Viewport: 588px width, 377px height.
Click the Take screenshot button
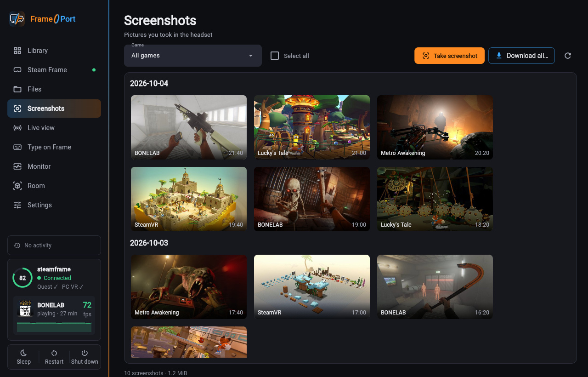(449, 56)
